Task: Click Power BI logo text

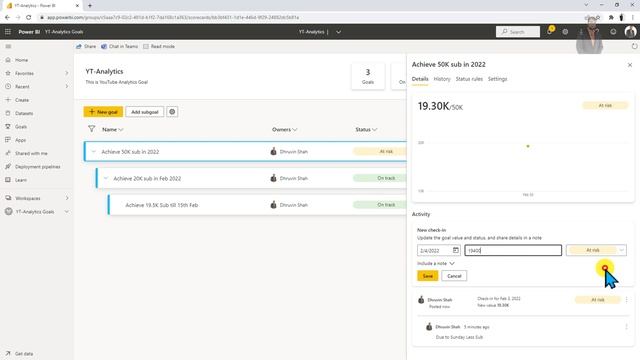Action: (29, 32)
